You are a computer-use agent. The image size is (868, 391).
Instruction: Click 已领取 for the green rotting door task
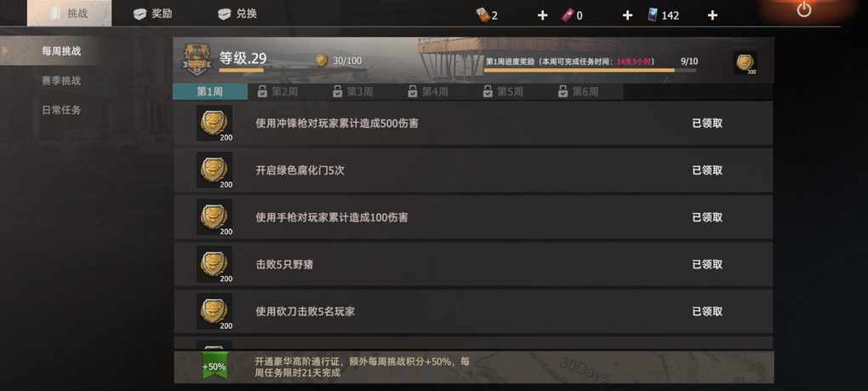[x=707, y=170]
